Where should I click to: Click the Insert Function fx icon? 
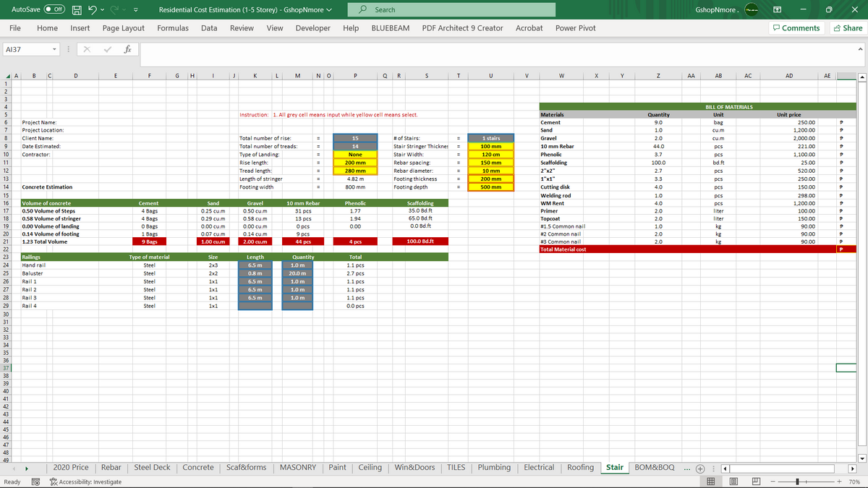coord(127,50)
